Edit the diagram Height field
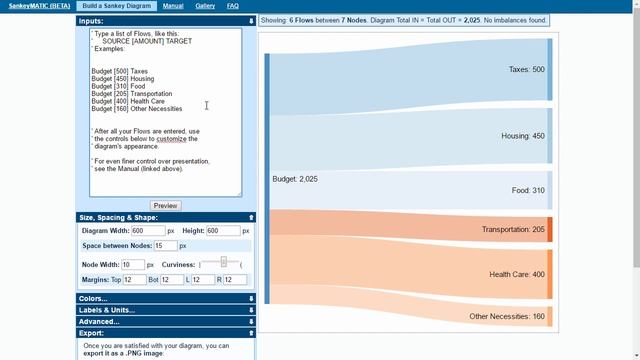640x360 pixels. pyautogui.click(x=223, y=231)
